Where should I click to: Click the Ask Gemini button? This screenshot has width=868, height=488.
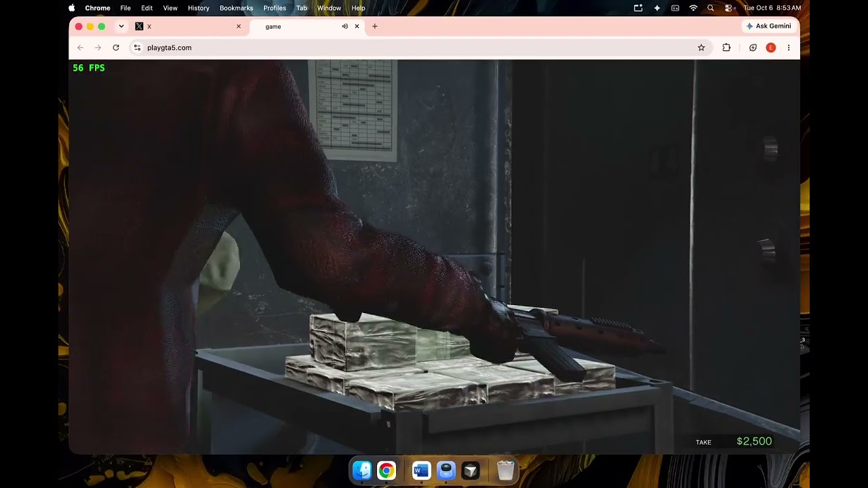[768, 26]
